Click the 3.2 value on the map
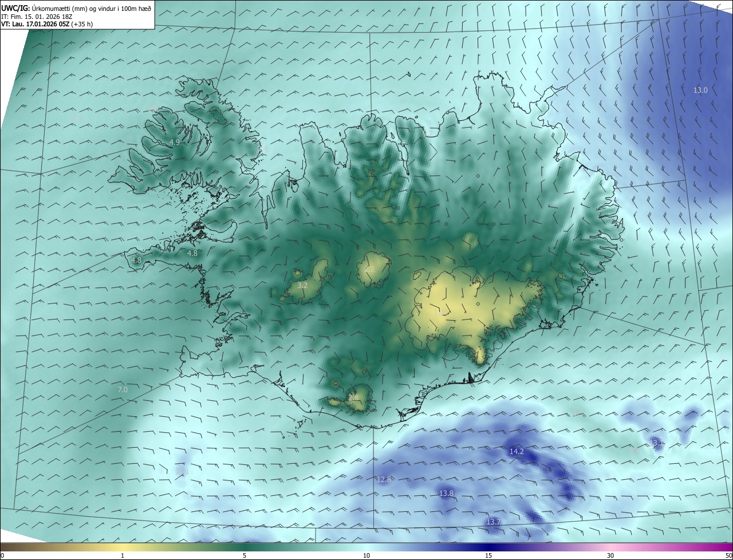733x560 pixels. pos(303,285)
